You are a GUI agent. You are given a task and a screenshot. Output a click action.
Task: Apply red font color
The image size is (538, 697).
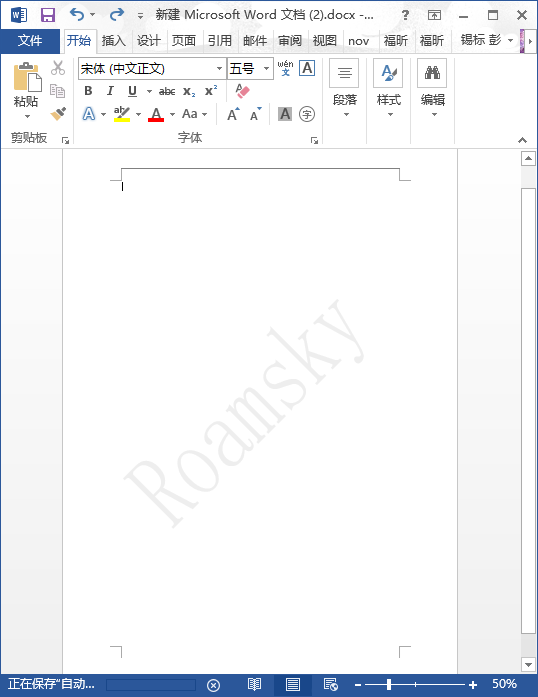156,114
